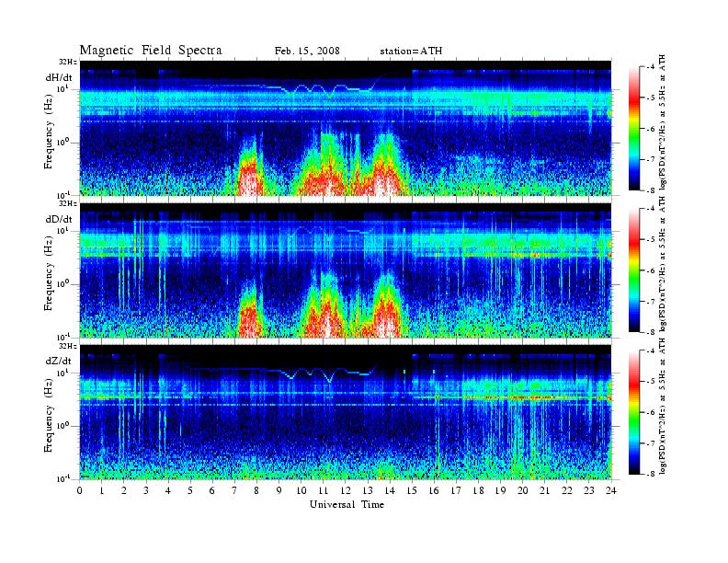Click the hour 17 tick label
728x563 pixels.
[x=456, y=491]
